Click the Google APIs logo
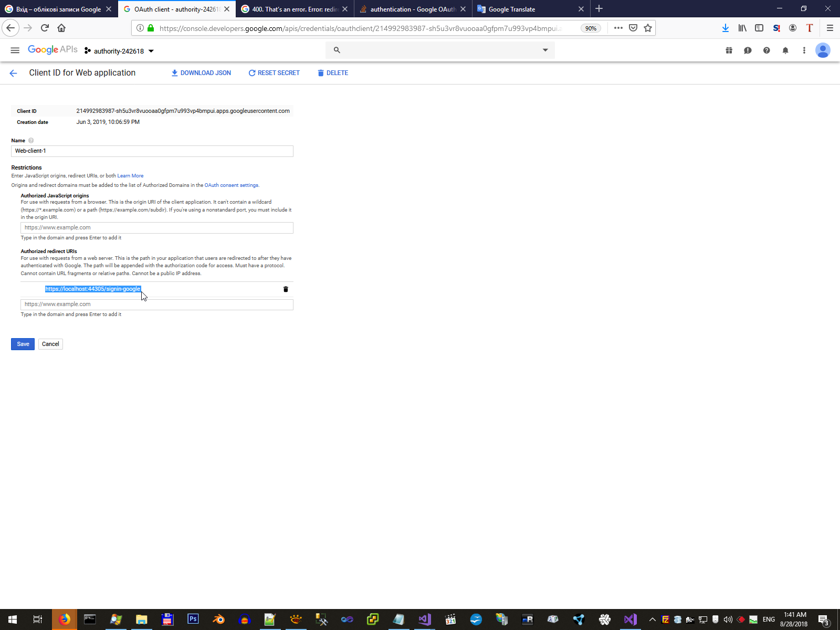Viewport: 840px width, 630px height. (x=52, y=50)
